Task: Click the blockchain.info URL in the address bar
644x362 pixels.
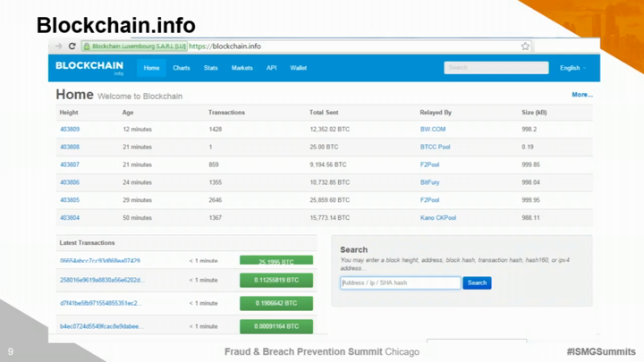Action: (x=225, y=46)
